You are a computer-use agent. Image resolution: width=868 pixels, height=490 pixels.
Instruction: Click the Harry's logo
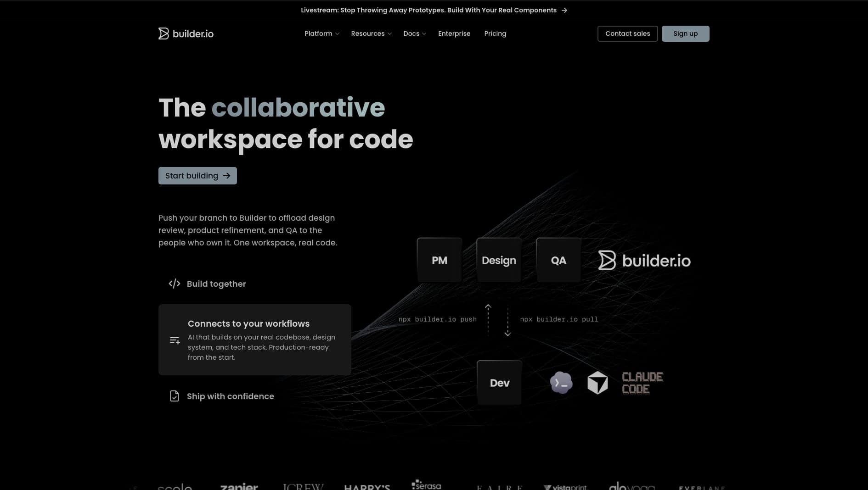367,487
